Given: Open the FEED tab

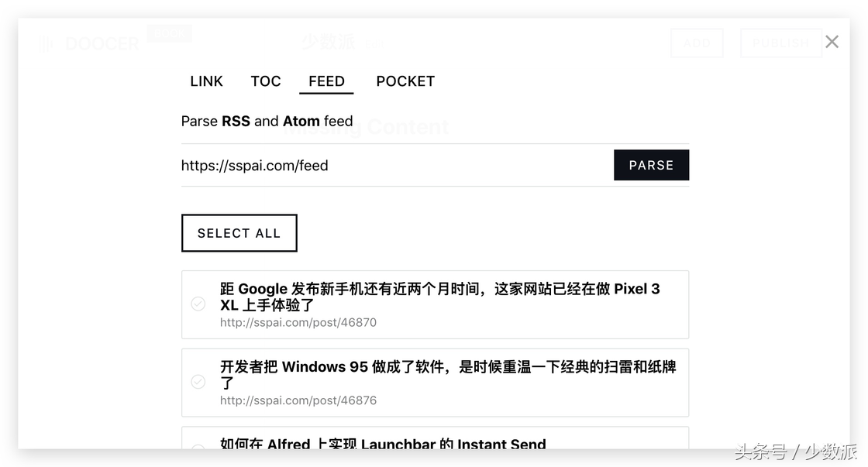Looking at the screenshot, I should click(x=326, y=81).
